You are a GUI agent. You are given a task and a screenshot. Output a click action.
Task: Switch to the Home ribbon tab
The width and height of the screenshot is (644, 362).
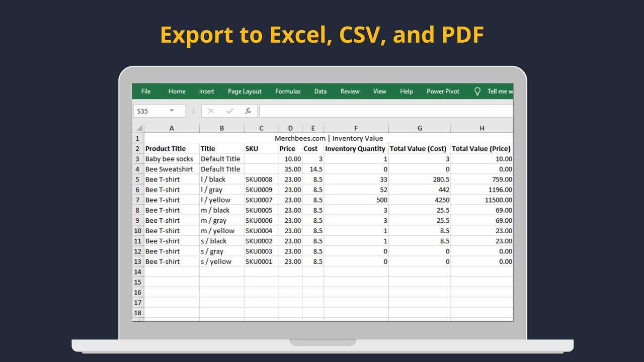click(177, 91)
